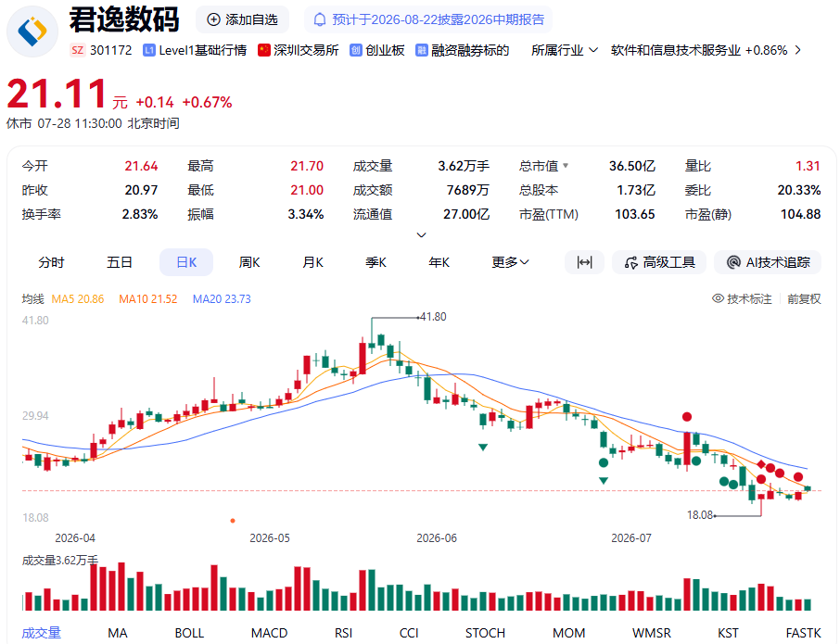Change 前复权 price adjustment setting

804,298
